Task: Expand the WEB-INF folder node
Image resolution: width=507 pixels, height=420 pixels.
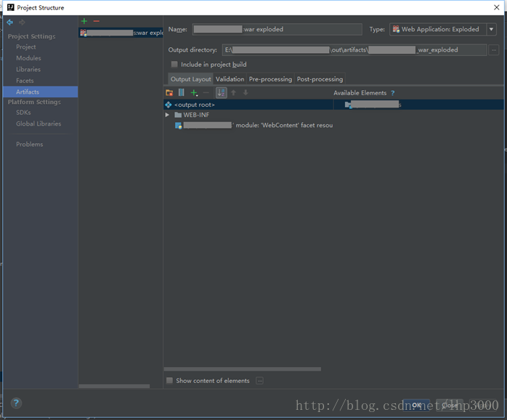Action: (167, 115)
